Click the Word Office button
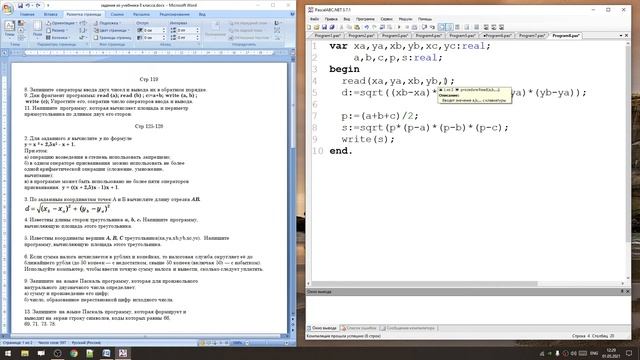Screen dimensions: 640x360 [7, 8]
